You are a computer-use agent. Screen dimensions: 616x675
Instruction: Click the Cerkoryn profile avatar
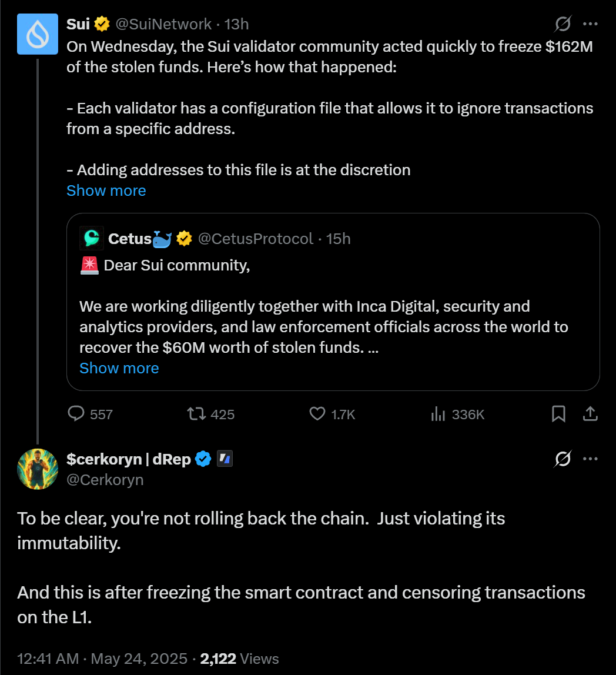38,469
